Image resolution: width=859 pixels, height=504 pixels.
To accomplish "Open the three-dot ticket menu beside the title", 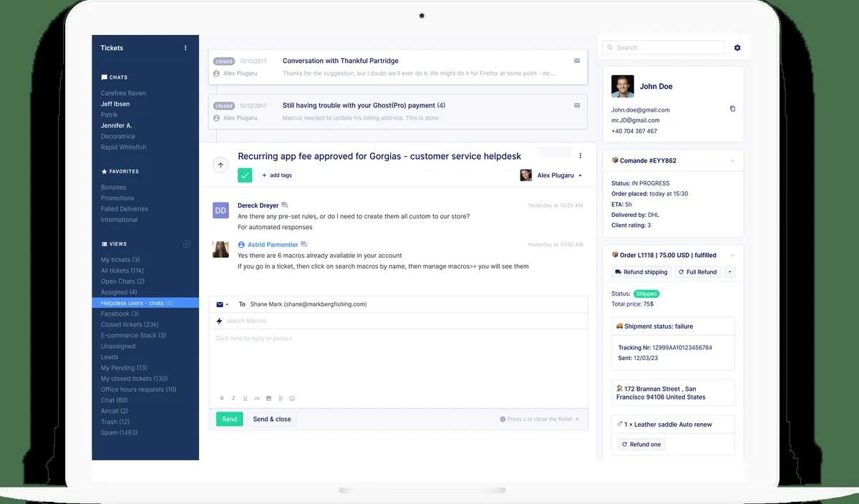I will click(581, 156).
